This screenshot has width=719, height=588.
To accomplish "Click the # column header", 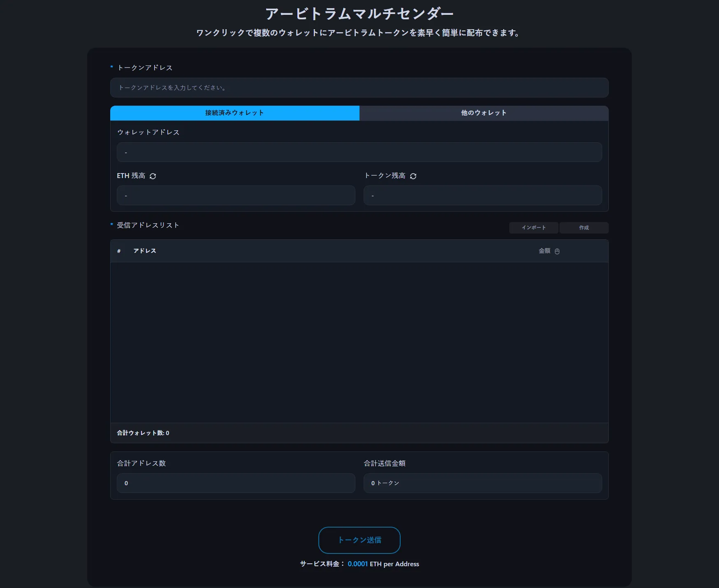I will pos(119,251).
